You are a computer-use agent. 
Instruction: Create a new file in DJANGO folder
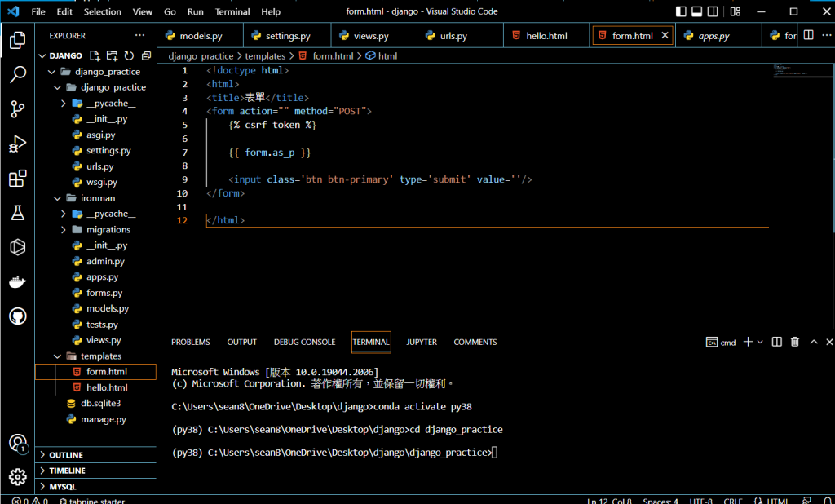(95, 55)
